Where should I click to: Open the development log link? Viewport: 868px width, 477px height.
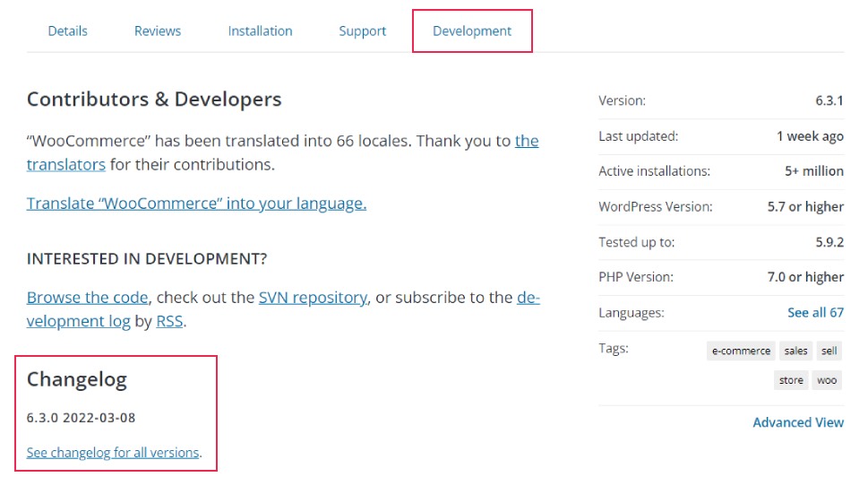[79, 321]
